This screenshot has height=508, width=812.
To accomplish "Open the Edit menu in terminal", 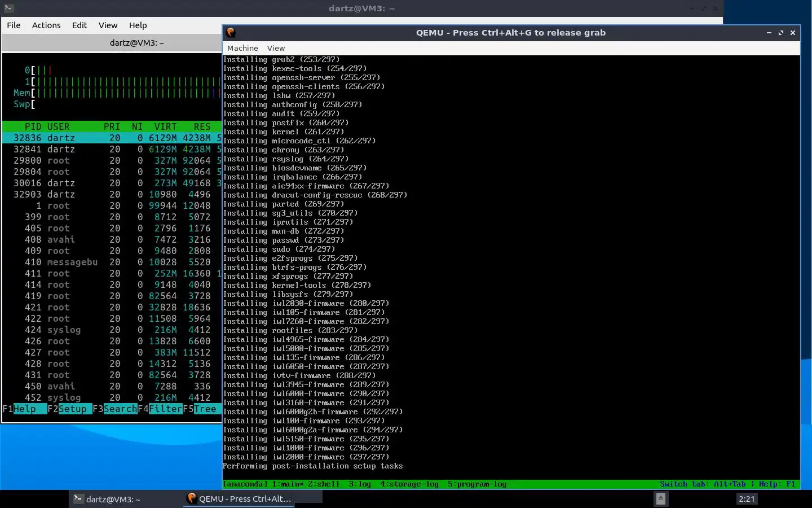I will coord(80,25).
